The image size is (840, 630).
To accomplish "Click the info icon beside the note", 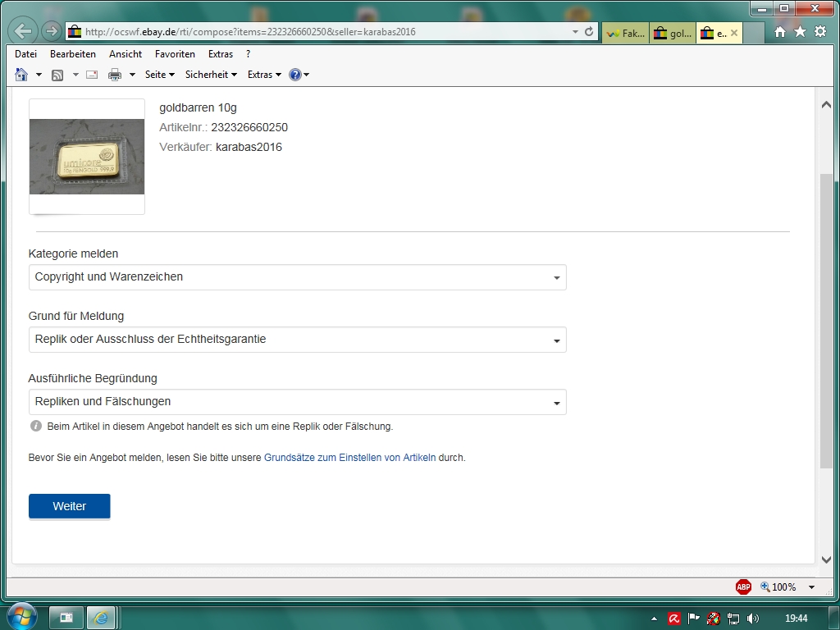I will 36,426.
